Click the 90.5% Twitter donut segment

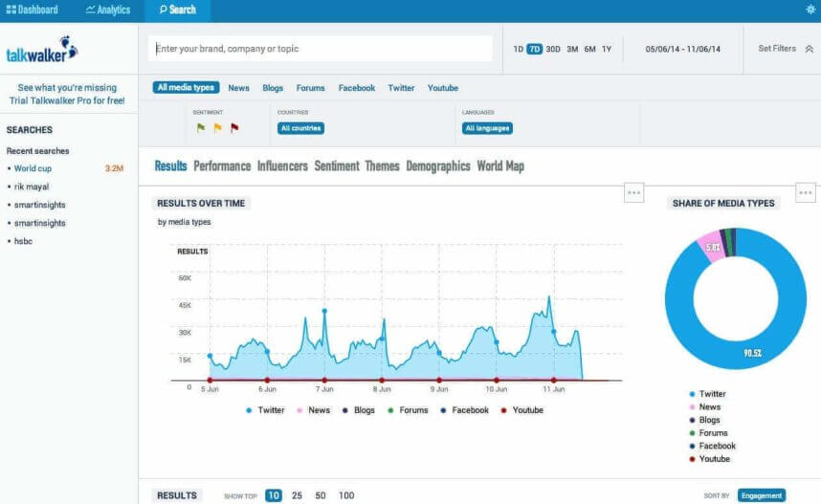752,354
